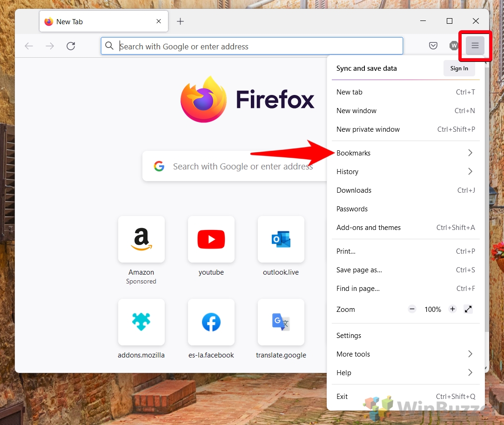Close the Firefox window

tap(476, 21)
